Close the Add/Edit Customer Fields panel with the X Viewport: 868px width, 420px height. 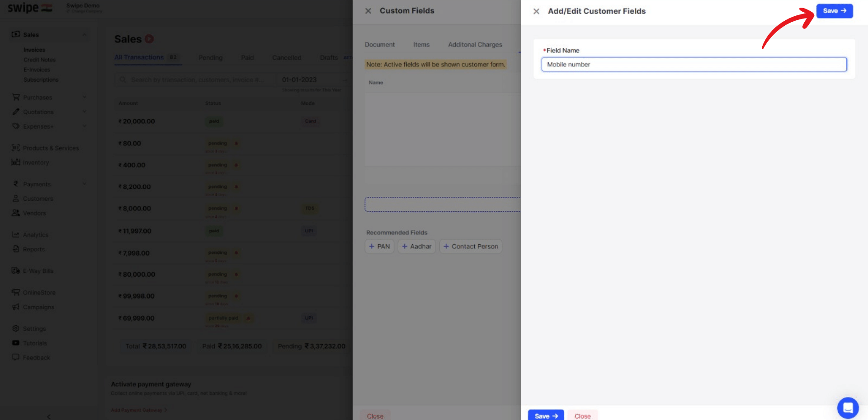(536, 11)
